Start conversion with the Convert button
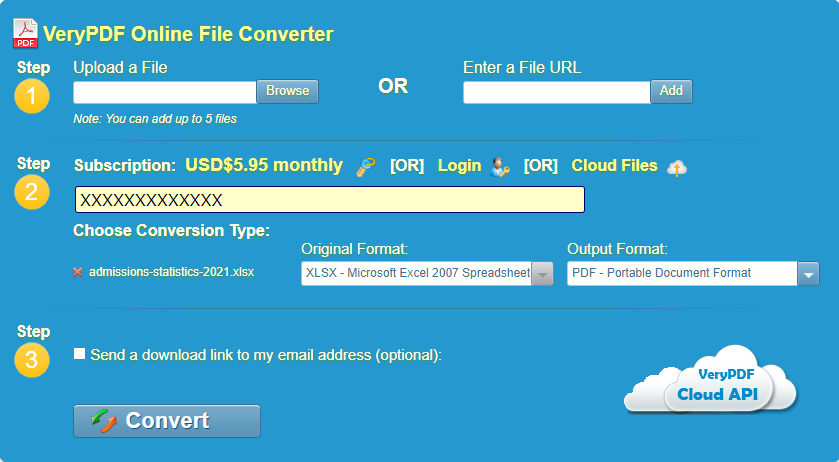 (167, 421)
